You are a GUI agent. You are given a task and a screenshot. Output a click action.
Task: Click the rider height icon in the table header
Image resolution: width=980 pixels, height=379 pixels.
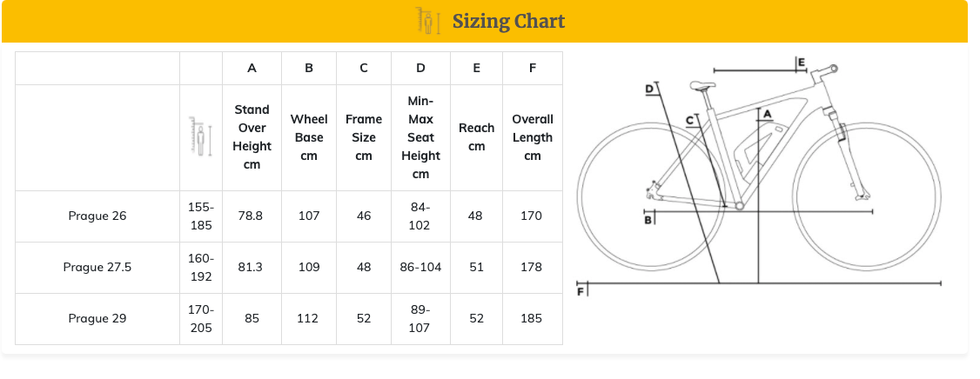[x=201, y=136]
